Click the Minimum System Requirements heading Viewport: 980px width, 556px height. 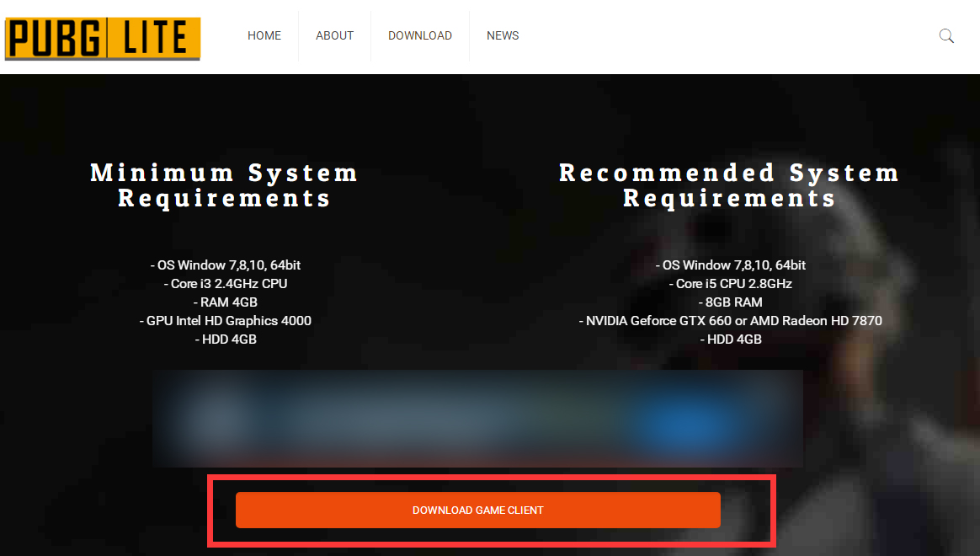225,185
